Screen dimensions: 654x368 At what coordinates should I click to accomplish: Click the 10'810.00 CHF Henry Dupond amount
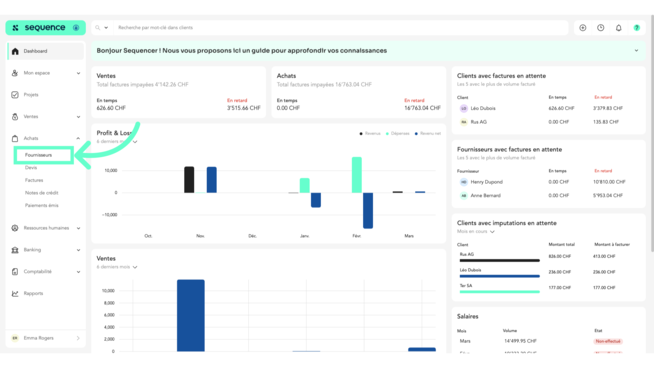pos(609,182)
